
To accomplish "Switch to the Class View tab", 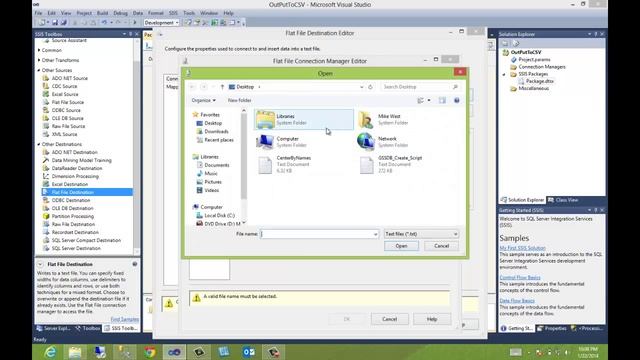I will (x=563, y=200).
